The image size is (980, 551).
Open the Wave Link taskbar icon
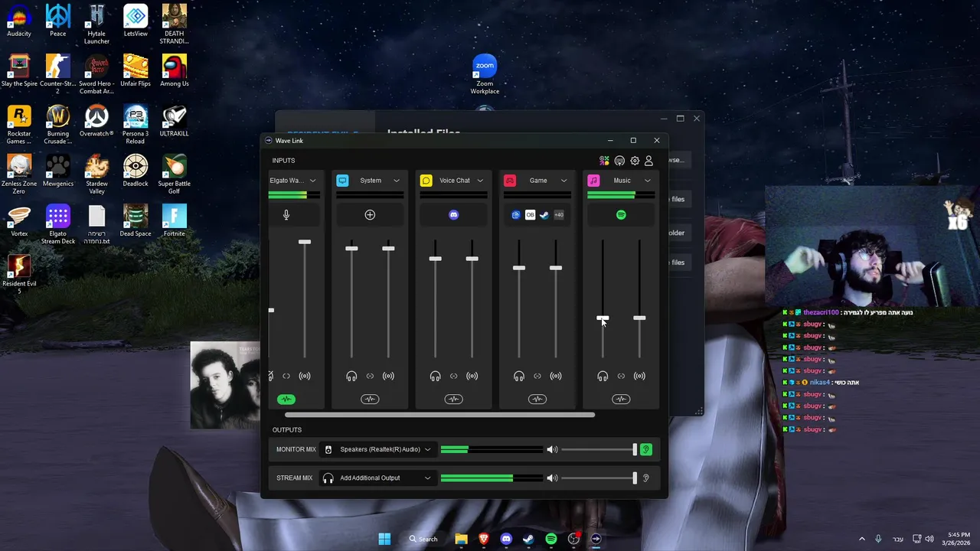click(x=596, y=539)
